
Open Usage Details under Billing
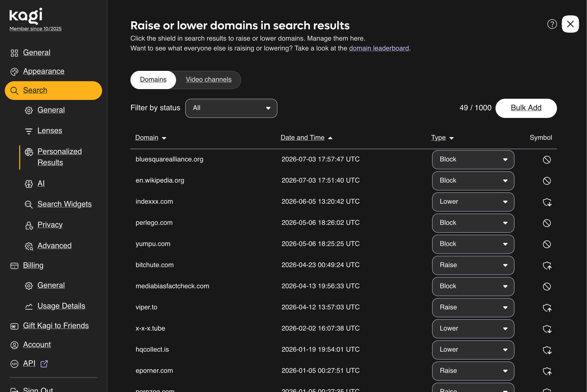[61, 306]
